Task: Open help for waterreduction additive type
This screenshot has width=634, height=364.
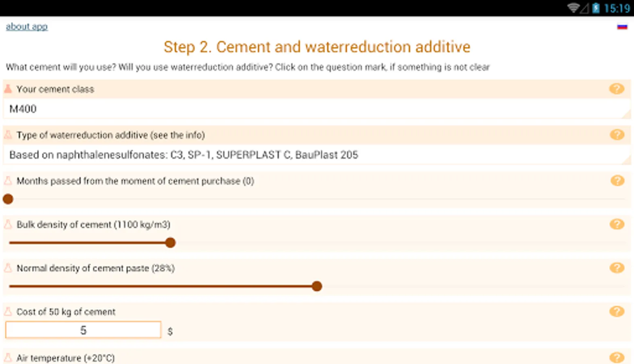Action: [617, 134]
